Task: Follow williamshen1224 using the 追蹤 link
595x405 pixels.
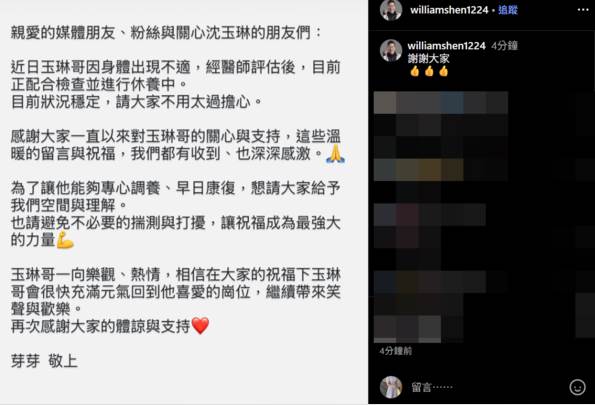Action: point(508,10)
